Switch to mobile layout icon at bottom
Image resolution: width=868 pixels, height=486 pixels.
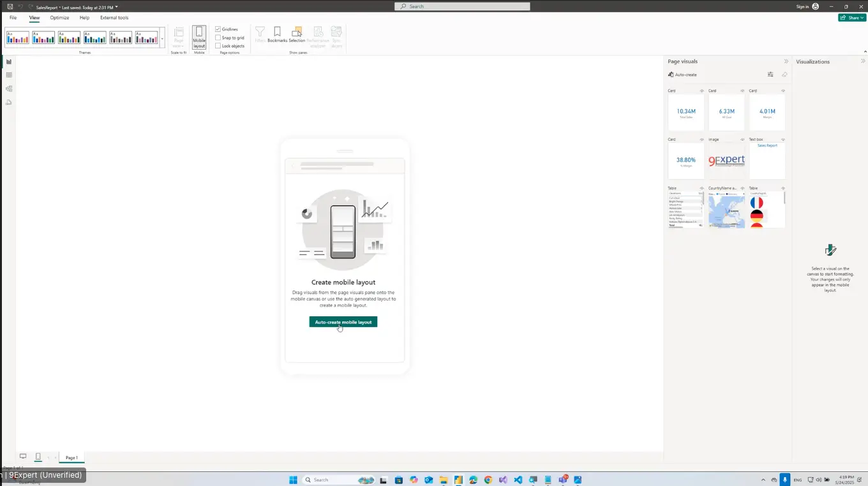tap(38, 457)
